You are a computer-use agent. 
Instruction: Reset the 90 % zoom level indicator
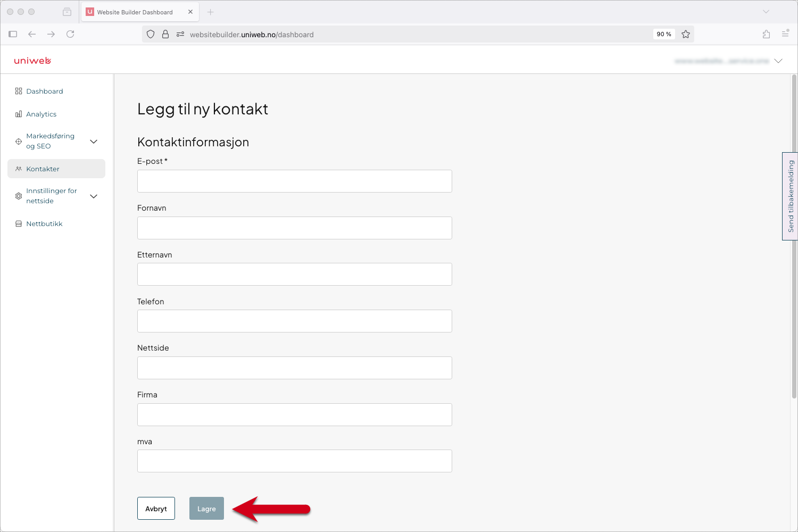pyautogui.click(x=664, y=34)
